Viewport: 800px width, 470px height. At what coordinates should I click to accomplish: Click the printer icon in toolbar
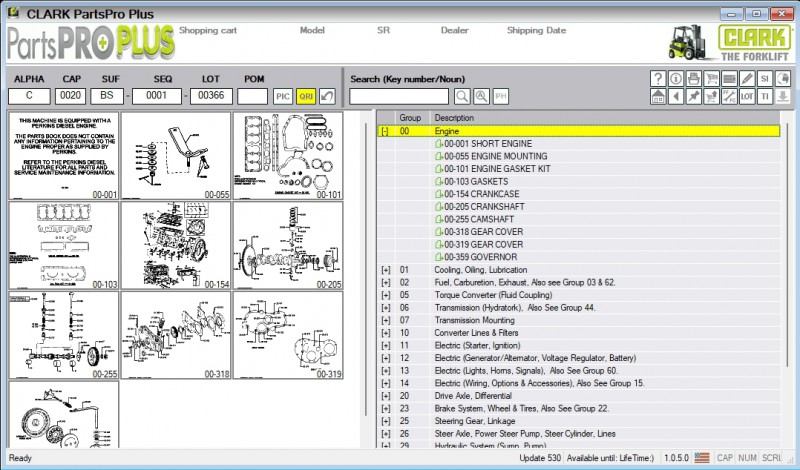(x=694, y=78)
